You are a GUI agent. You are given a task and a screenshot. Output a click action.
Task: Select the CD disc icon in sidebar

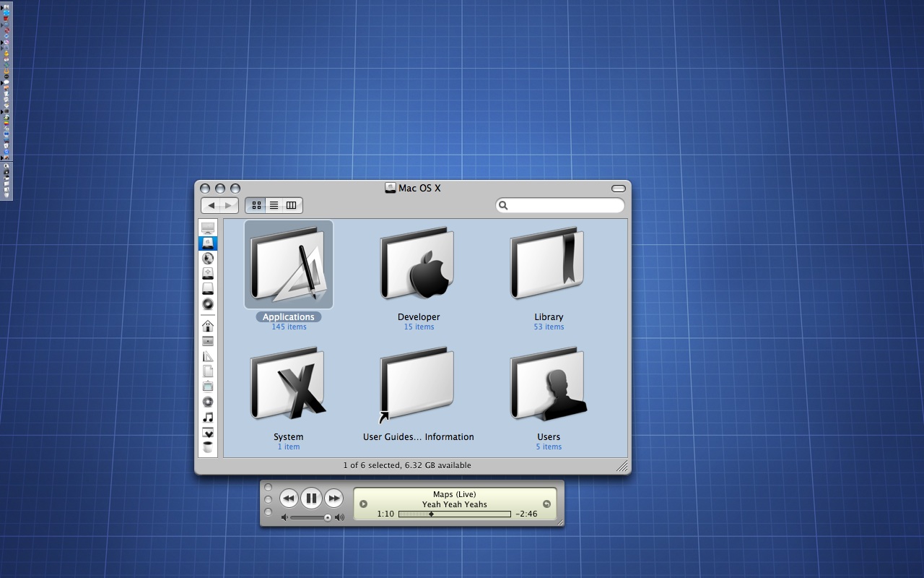(208, 303)
